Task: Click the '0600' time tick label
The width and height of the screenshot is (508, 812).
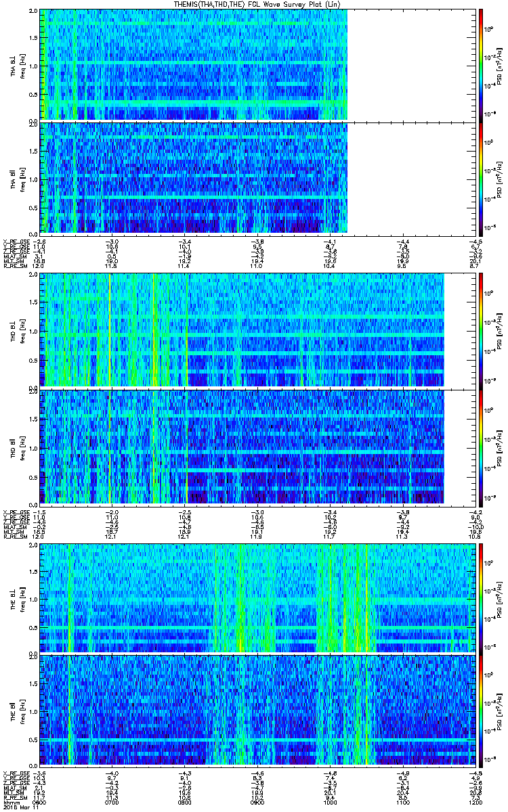Action: coord(40,802)
